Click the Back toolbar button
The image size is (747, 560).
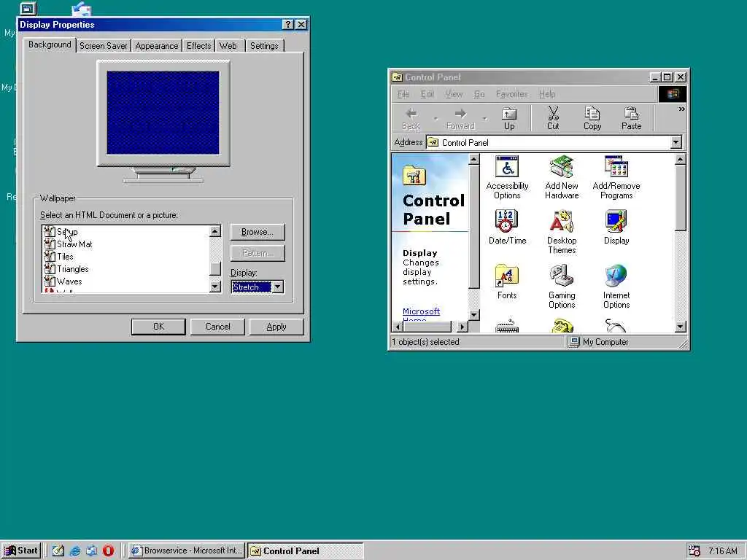click(x=411, y=119)
